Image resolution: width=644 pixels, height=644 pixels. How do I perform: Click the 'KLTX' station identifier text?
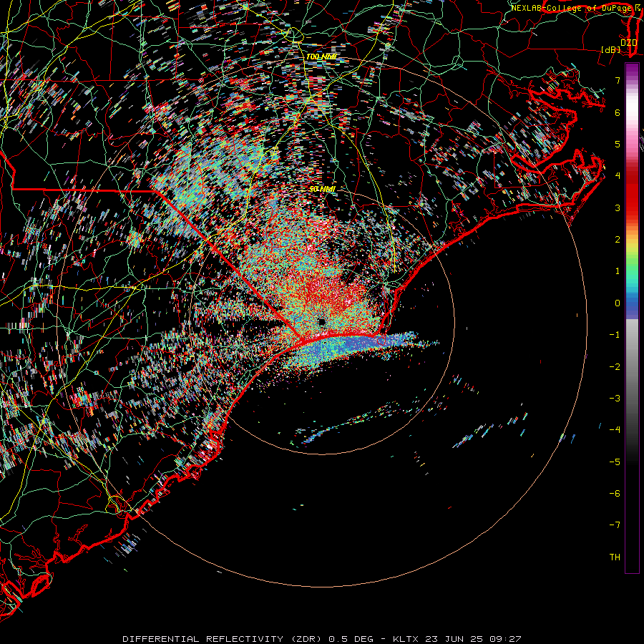[406, 639]
